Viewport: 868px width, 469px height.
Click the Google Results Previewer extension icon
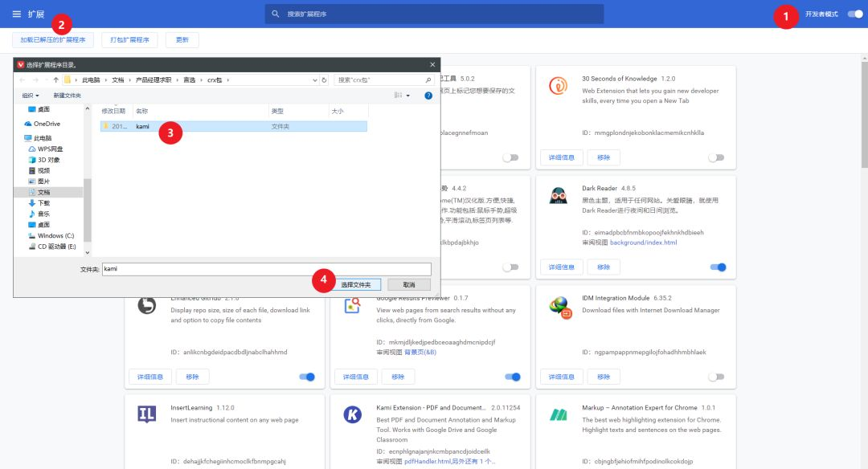click(352, 305)
